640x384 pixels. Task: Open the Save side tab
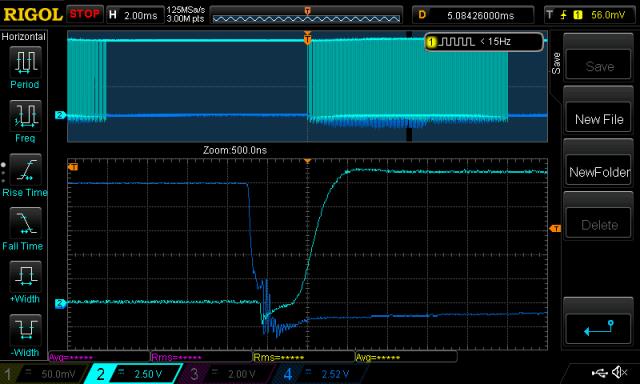tap(556, 63)
